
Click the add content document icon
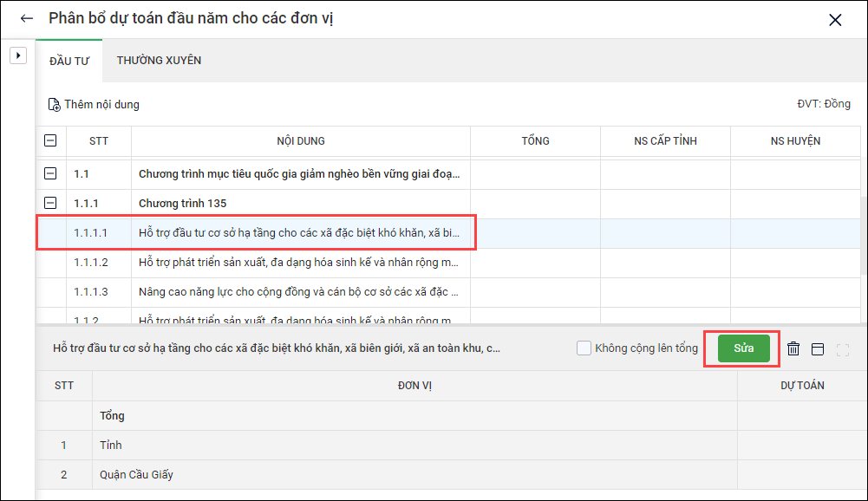[x=54, y=105]
